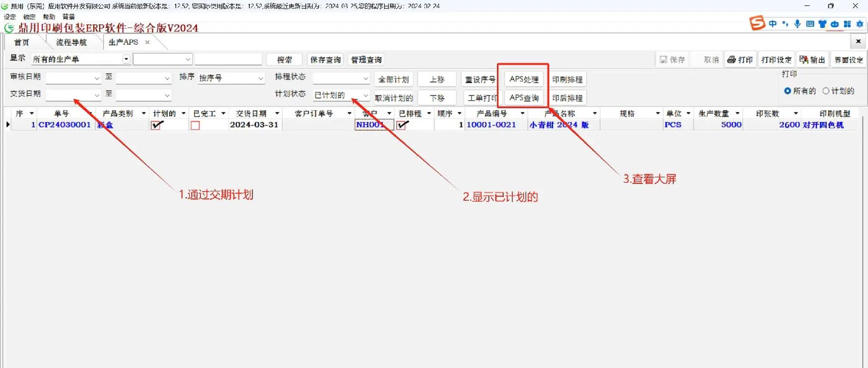
Task: Open 排程状态 dropdown
Action: [x=366, y=79]
